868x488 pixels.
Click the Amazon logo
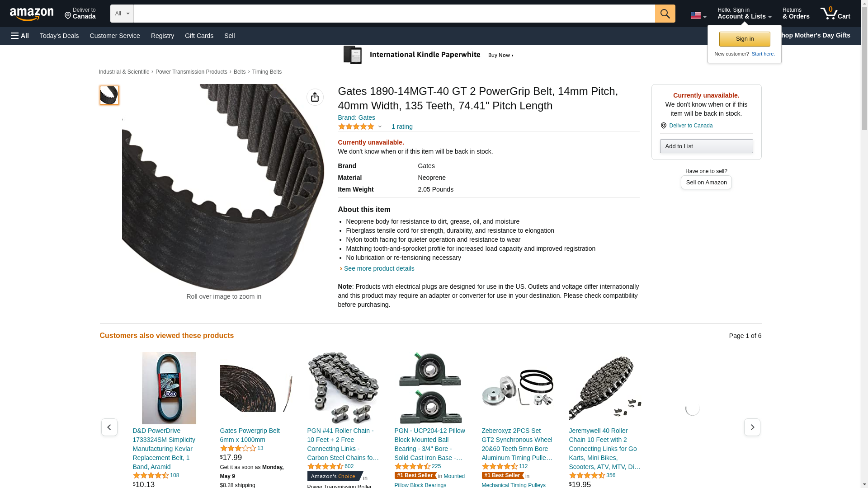[x=32, y=14]
